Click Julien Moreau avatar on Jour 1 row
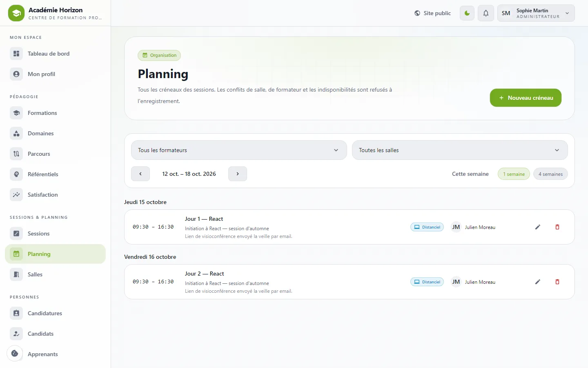 pyautogui.click(x=456, y=227)
